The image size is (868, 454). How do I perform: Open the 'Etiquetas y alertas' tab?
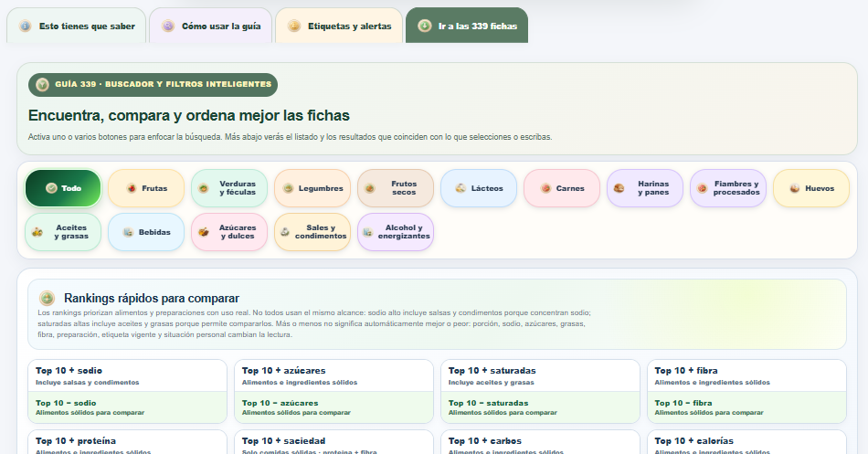[339, 26]
